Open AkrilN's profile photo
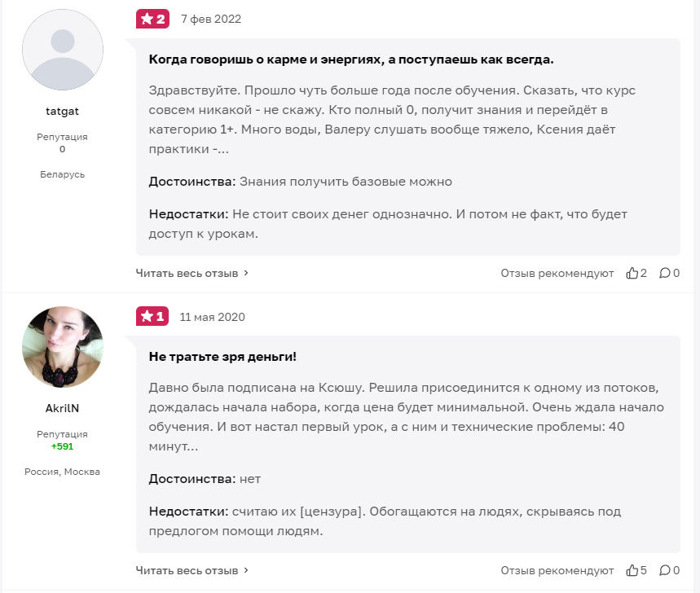The width and height of the screenshot is (700, 593). pos(62,347)
